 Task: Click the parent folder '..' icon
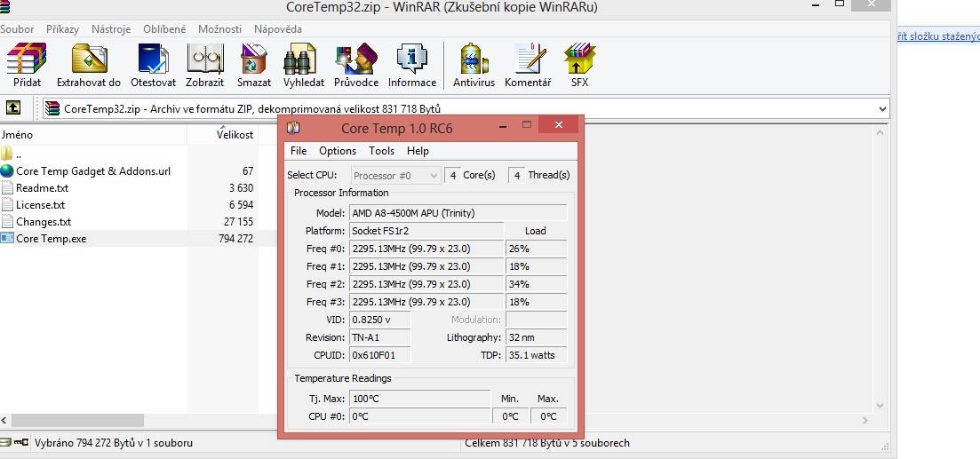(6, 154)
